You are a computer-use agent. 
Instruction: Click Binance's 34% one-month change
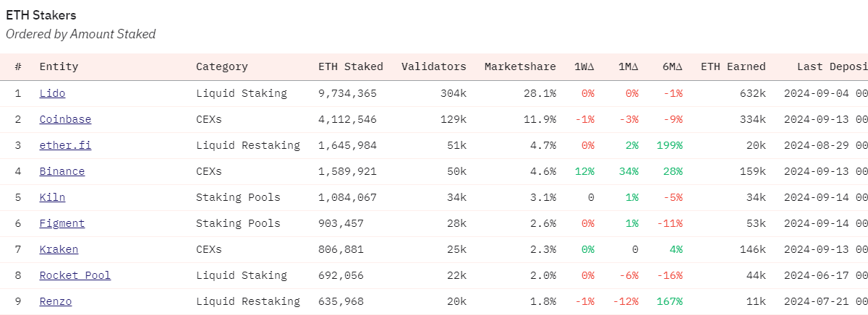click(629, 171)
